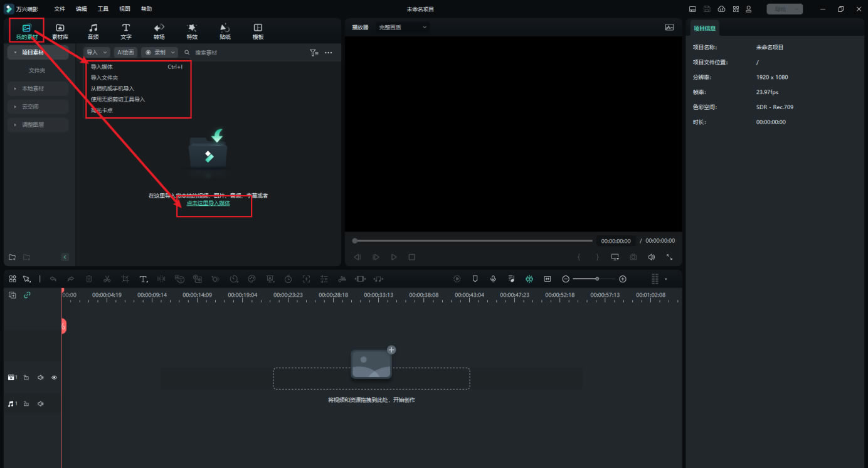Open the 贴纸 (Stickers) panel
868x468 pixels.
tap(225, 31)
